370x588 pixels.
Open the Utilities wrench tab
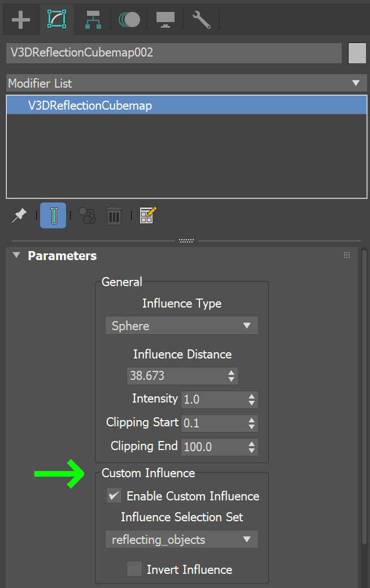(201, 19)
